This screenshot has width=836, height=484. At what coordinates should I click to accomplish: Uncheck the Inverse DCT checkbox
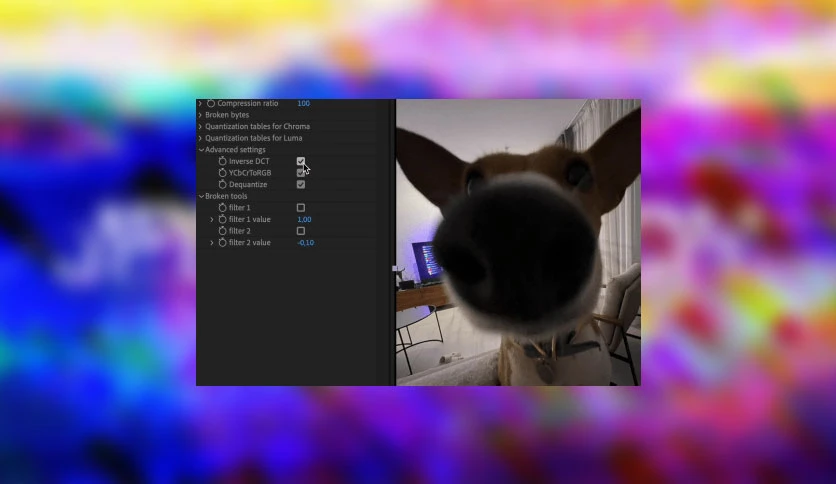click(301, 161)
